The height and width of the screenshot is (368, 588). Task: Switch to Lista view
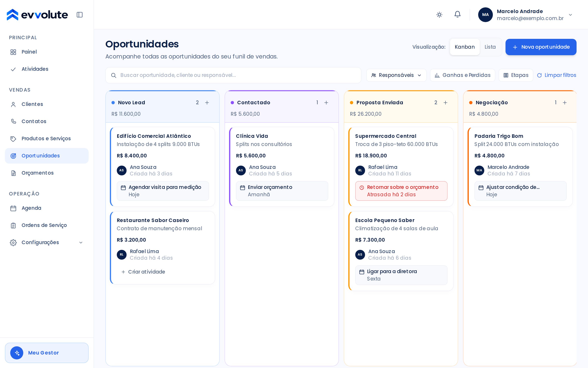click(490, 47)
